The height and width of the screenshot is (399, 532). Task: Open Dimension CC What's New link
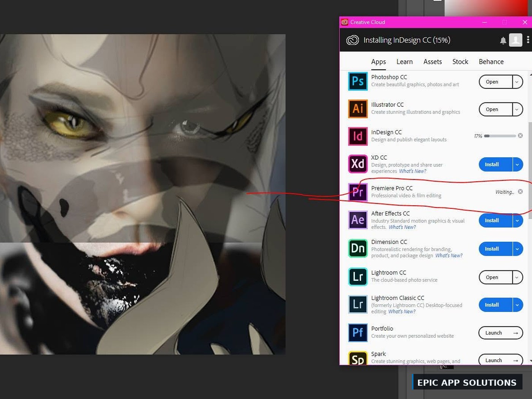(449, 256)
